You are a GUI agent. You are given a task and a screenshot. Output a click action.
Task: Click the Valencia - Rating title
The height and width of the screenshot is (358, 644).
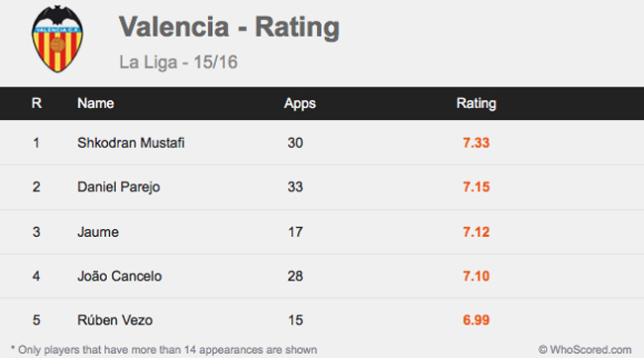[229, 27]
